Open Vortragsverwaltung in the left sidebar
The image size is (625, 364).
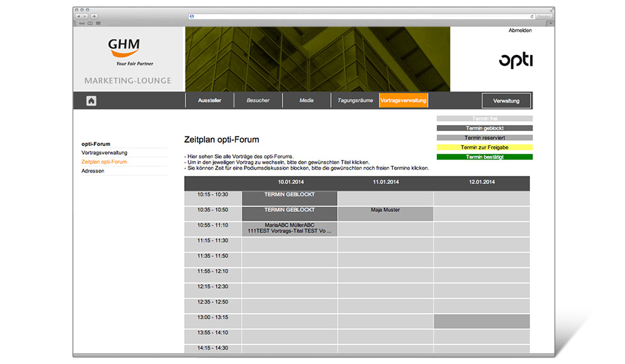click(104, 153)
